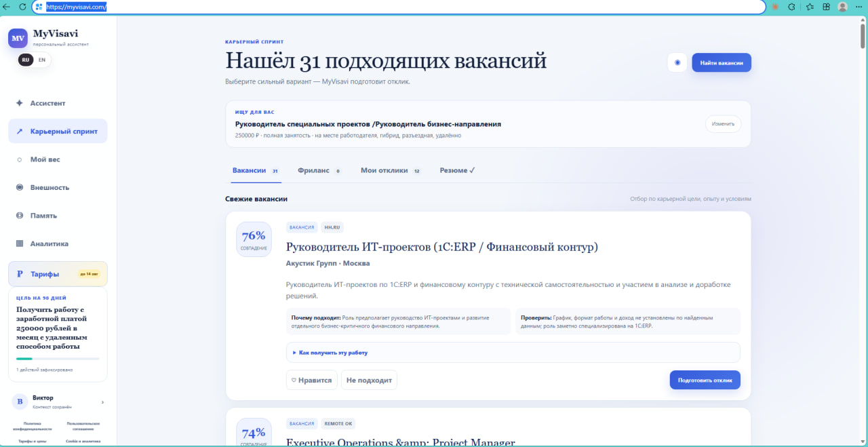
Task: Switch language to RU
Action: pyautogui.click(x=26, y=60)
